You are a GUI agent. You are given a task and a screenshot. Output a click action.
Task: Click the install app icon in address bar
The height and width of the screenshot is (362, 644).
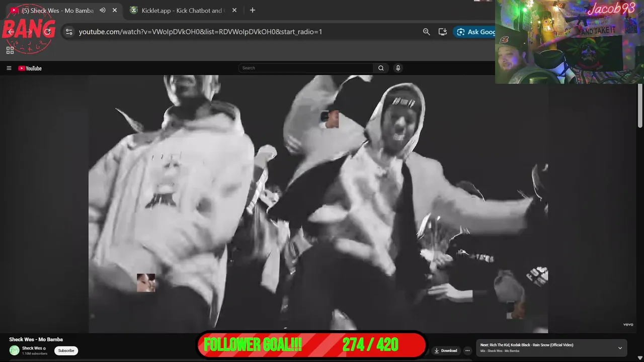pyautogui.click(x=443, y=32)
